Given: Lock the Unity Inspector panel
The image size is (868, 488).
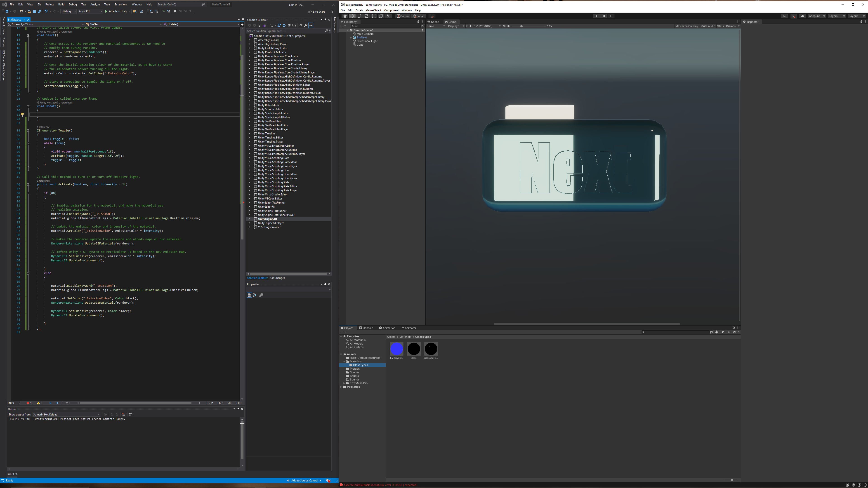Looking at the screenshot, I should click(x=861, y=22).
